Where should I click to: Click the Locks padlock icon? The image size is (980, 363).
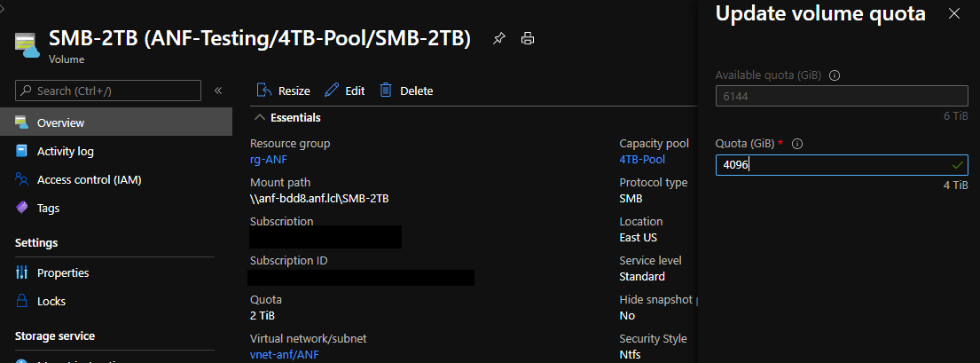tap(22, 301)
